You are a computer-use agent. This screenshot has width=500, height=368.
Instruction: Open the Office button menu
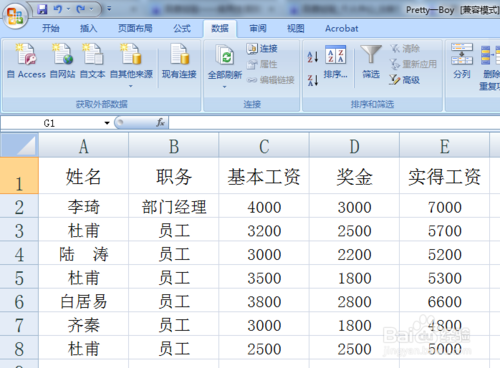coord(15,16)
